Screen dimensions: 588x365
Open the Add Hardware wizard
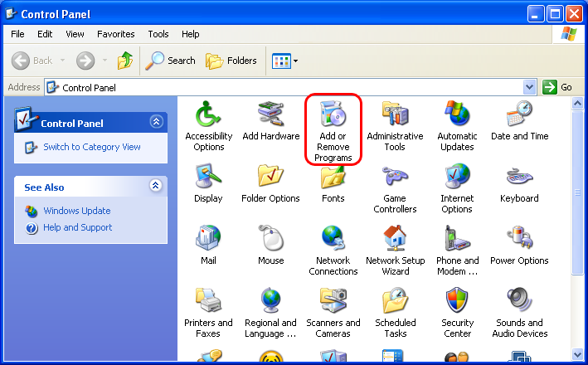(270, 121)
